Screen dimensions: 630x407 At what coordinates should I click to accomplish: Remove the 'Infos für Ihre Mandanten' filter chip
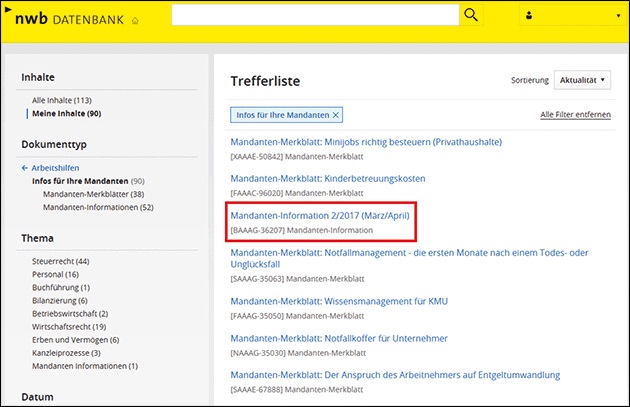(336, 115)
